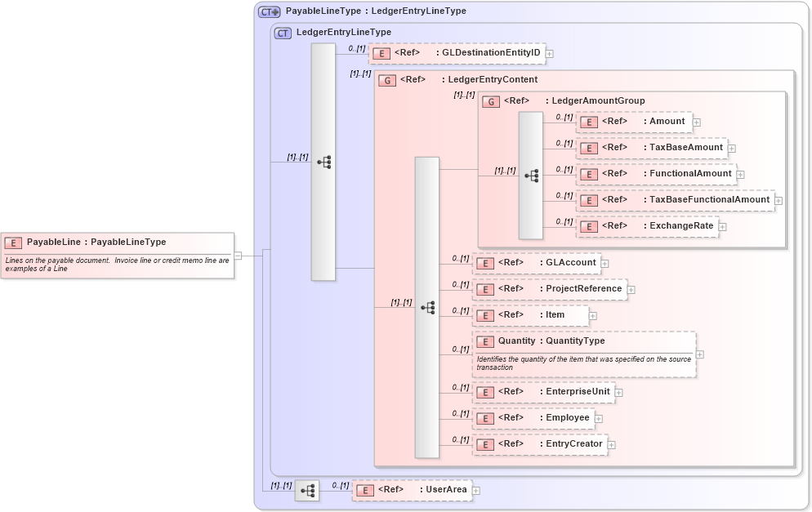Expand the UserArea element with its plus

[475, 490]
